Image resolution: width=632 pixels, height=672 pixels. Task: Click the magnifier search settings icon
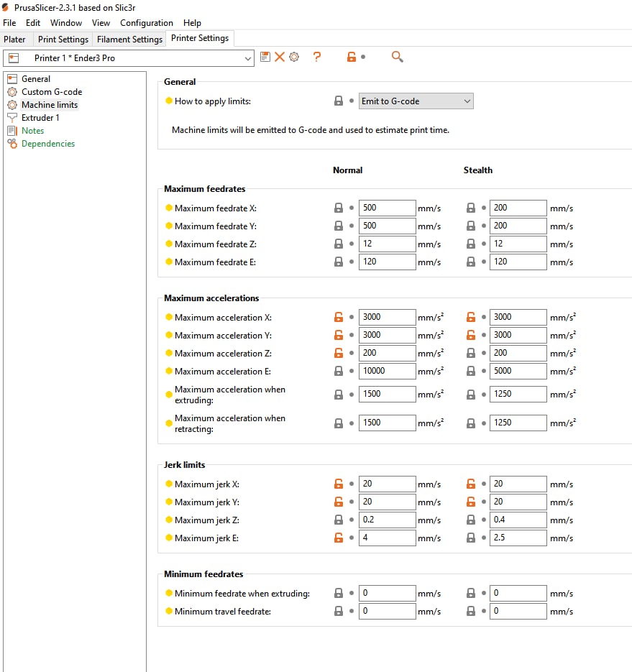[x=398, y=57]
